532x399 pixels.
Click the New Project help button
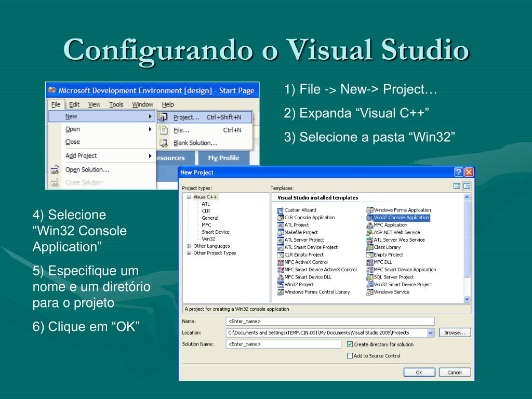(x=458, y=172)
